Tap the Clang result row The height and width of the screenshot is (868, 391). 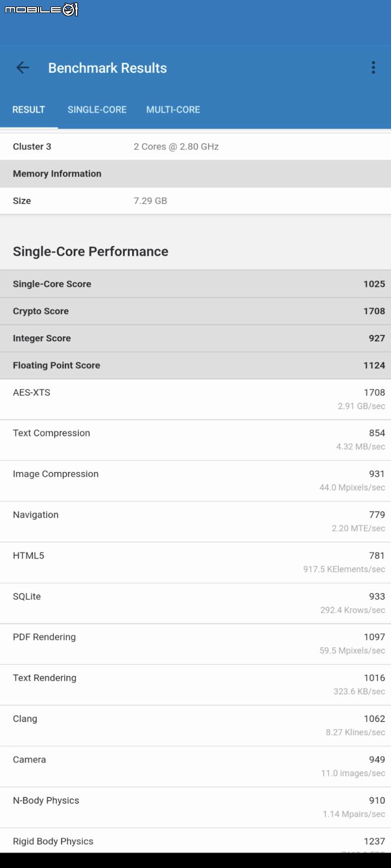pyautogui.click(x=195, y=725)
